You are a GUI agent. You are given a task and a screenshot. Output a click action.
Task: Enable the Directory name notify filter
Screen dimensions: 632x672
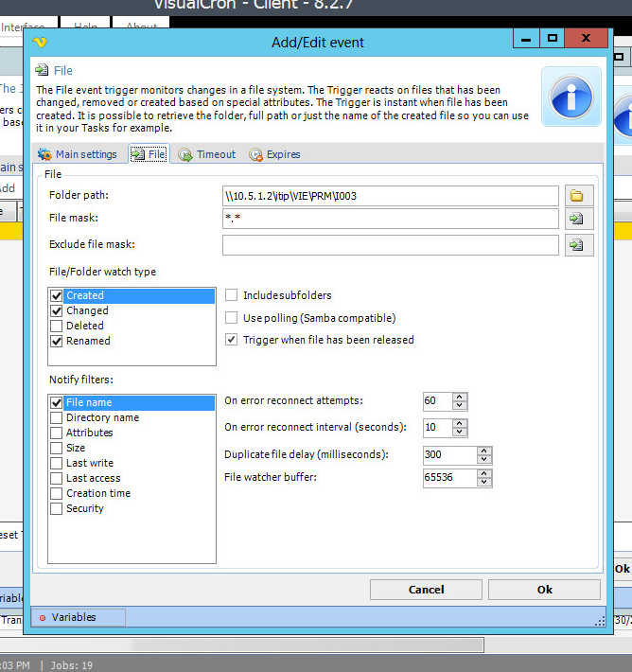pos(57,417)
